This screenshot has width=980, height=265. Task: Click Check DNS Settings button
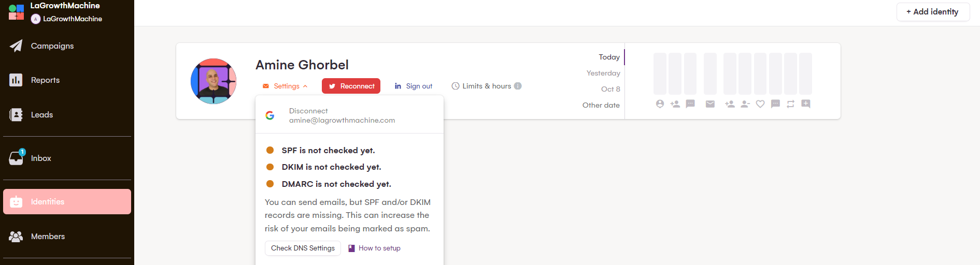click(303, 248)
